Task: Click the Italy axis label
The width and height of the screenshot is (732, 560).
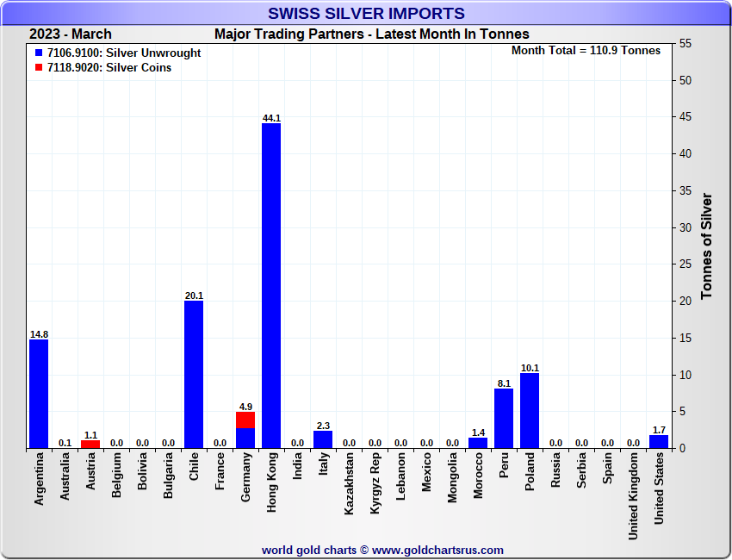Action: point(323,464)
